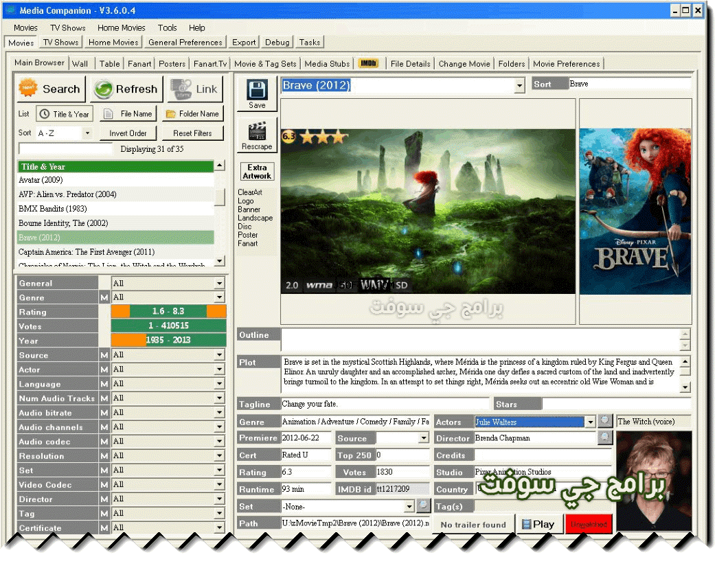Expand the Genre filter dropdown
This screenshot has width=728, height=570.
[x=220, y=297]
